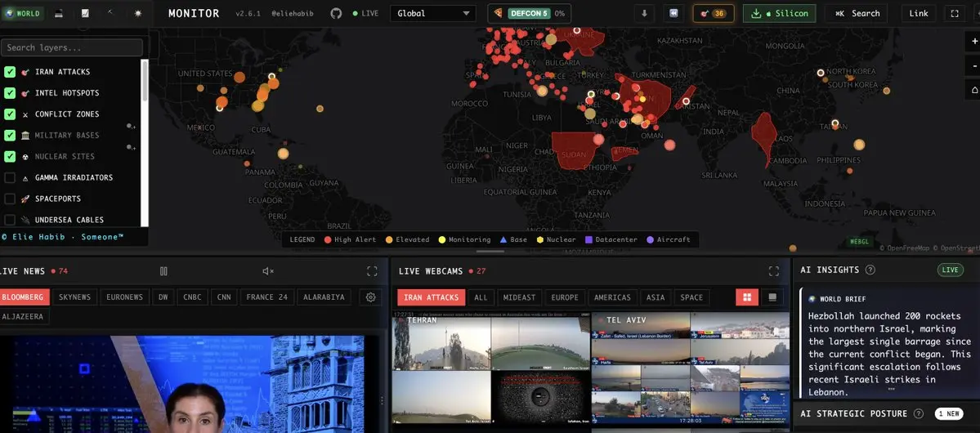Switch to Euronews channel
Image resolution: width=980 pixels, height=433 pixels.
(x=124, y=297)
